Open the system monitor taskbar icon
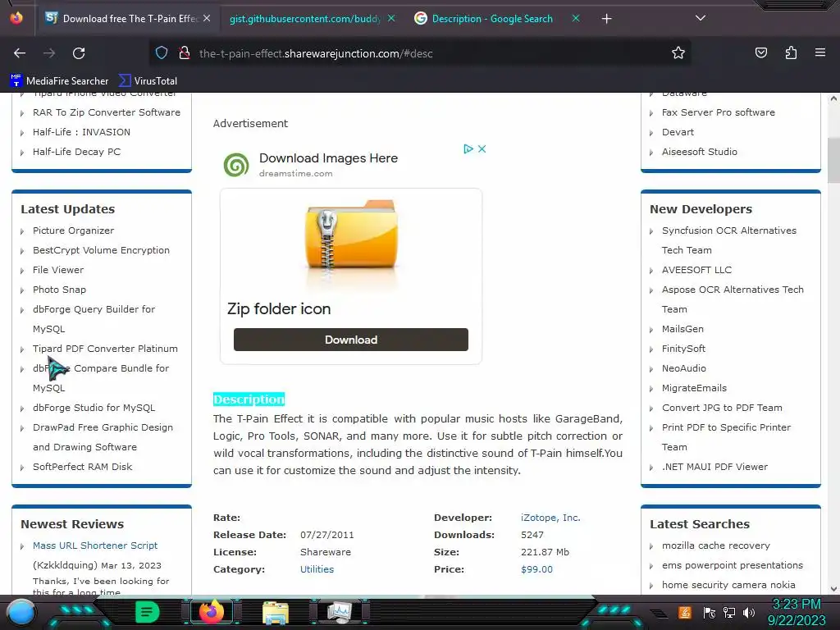 tap(339, 612)
